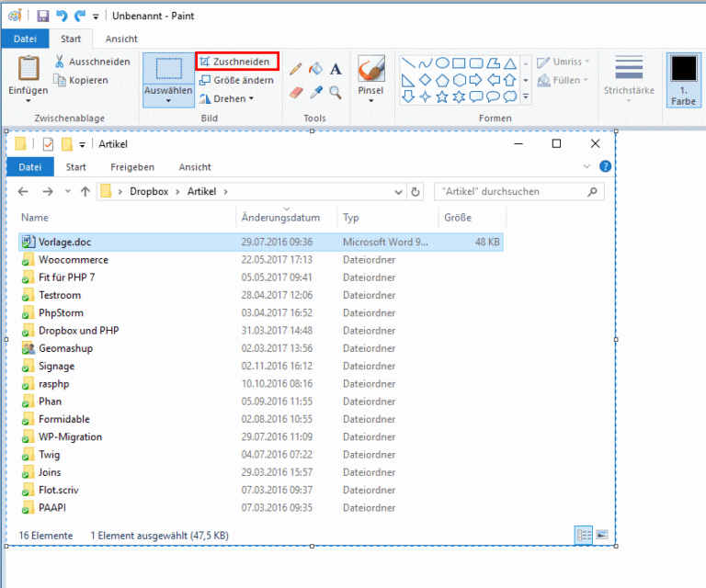Switch to the Paint Ansicht tab
Image resolution: width=706 pixels, height=588 pixels.
pos(121,39)
